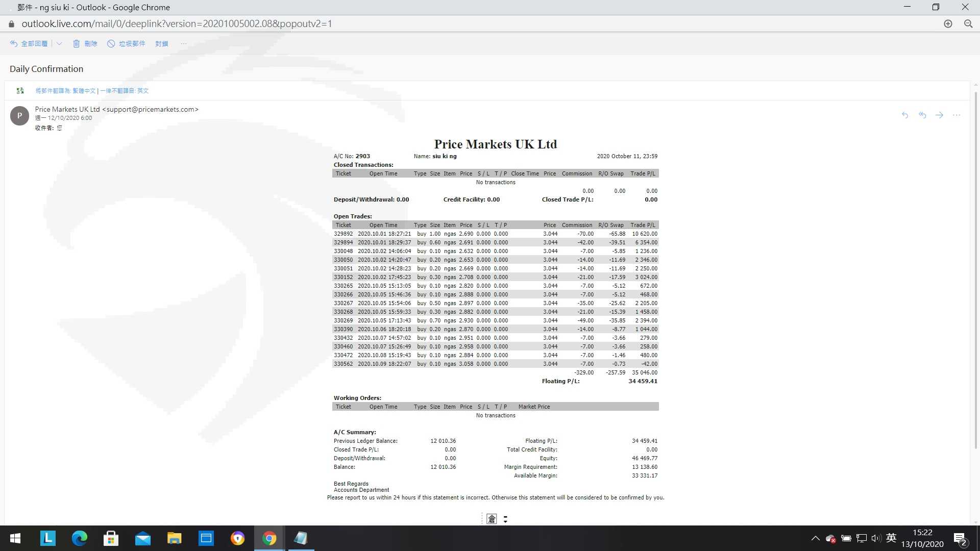Toggle the IME input mode (倉) floating button
This screenshot has height=551, width=980.
pos(492,519)
